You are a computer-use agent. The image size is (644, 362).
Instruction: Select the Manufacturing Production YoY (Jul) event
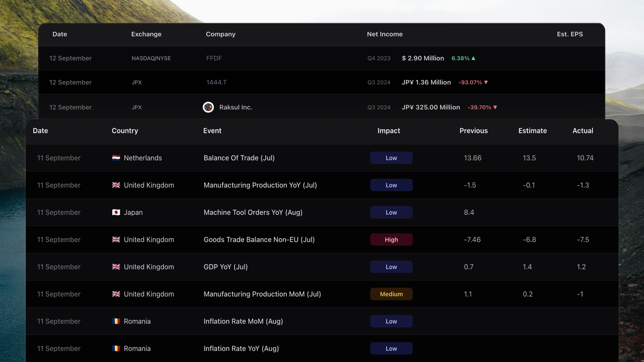(x=260, y=185)
